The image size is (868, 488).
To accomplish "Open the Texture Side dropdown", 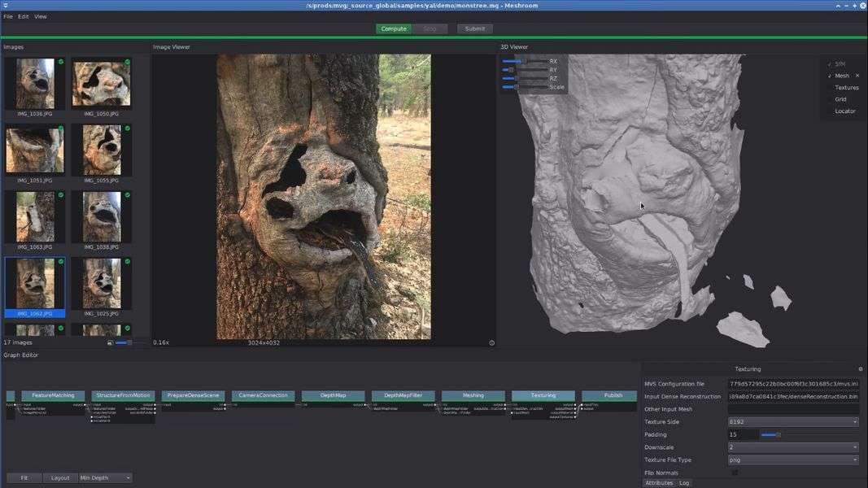I will [793, 422].
